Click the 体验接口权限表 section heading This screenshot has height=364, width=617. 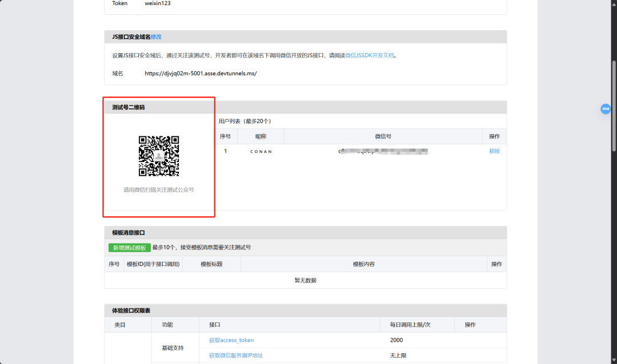coord(131,310)
